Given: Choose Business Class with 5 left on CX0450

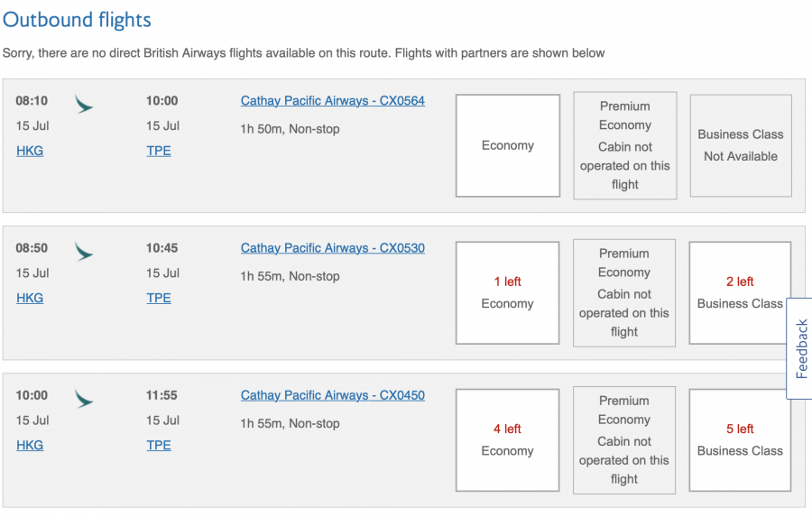Looking at the screenshot, I should point(740,439).
